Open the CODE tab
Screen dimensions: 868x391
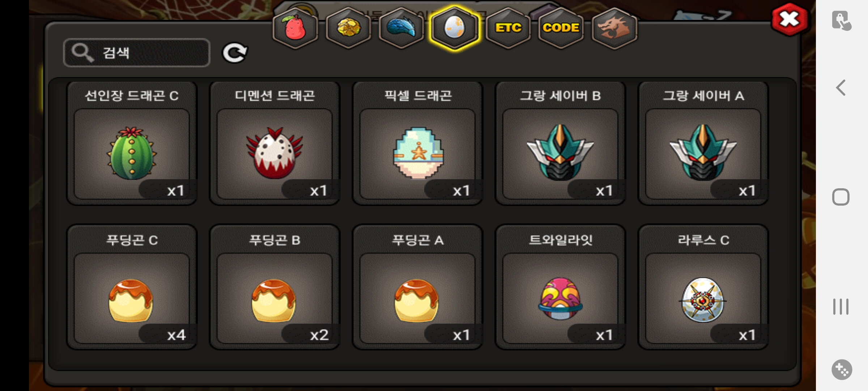point(561,28)
